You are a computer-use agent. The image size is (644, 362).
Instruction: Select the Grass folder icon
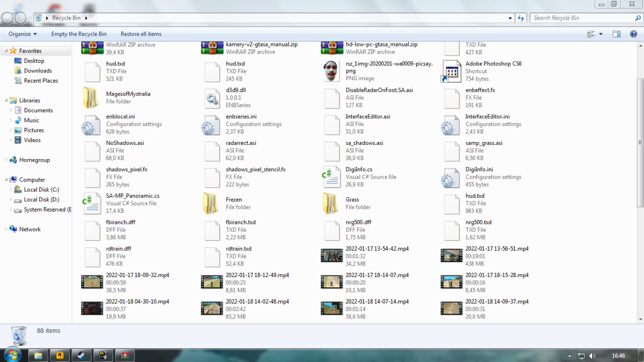[331, 203]
